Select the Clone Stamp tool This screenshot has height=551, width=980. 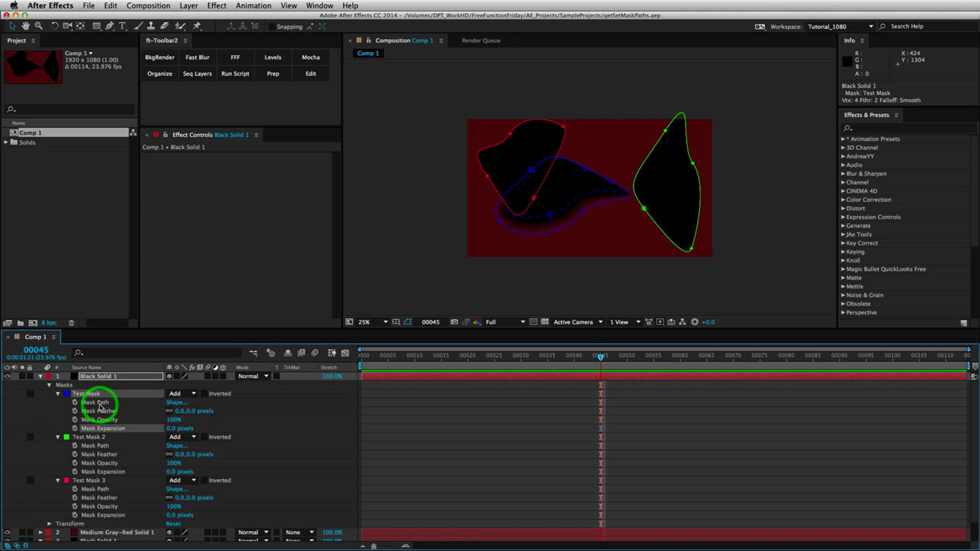click(152, 26)
